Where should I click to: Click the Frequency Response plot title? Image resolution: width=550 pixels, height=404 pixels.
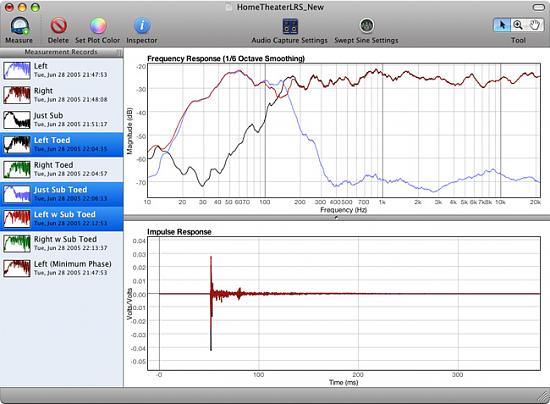(x=226, y=59)
